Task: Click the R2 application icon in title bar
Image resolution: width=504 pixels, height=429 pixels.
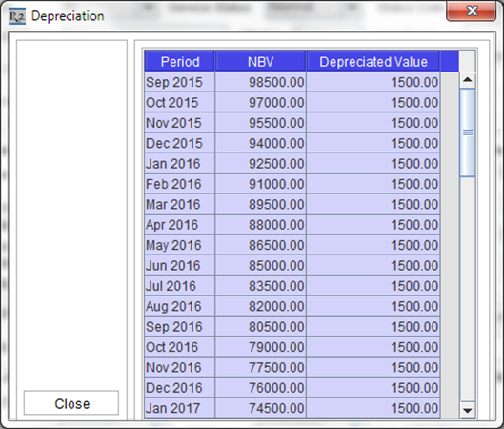Action: point(17,16)
